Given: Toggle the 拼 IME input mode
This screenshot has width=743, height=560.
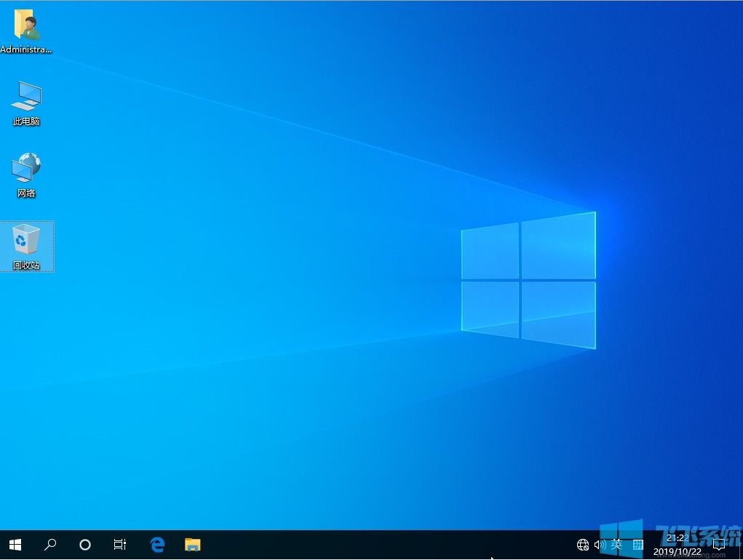Looking at the screenshot, I should tap(638, 544).
